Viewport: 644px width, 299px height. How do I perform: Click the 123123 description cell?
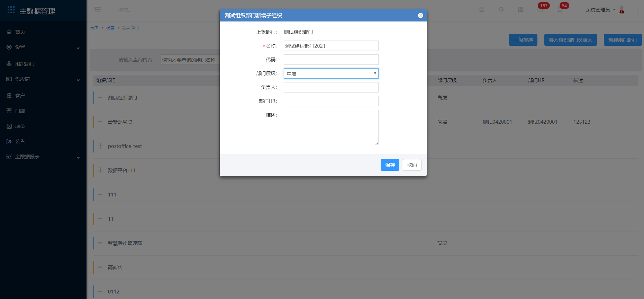point(582,122)
